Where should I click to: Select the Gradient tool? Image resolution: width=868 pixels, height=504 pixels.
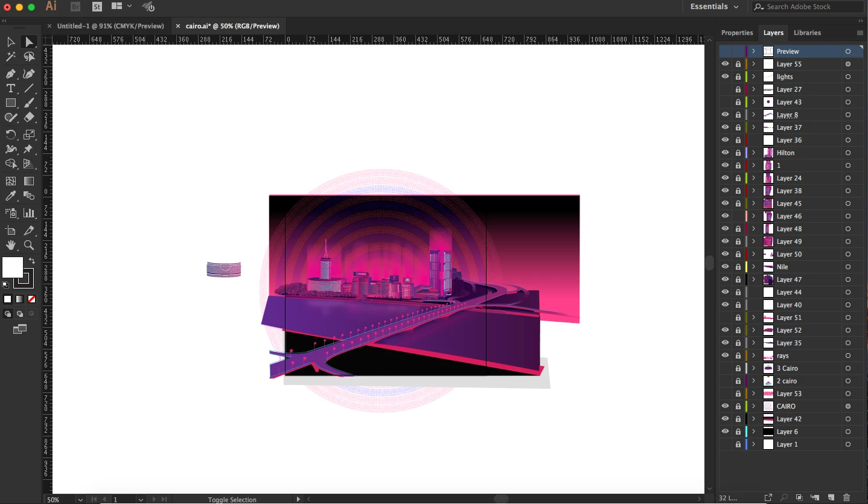coord(28,181)
